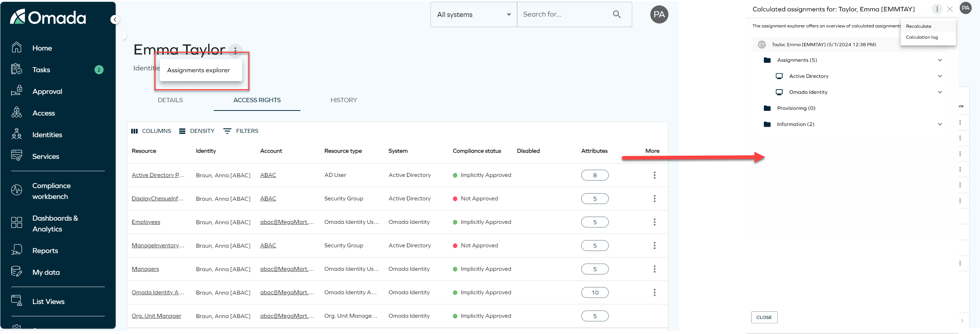Open the Home page icon in sidebar
This screenshot has width=980, height=334.
[x=17, y=48]
